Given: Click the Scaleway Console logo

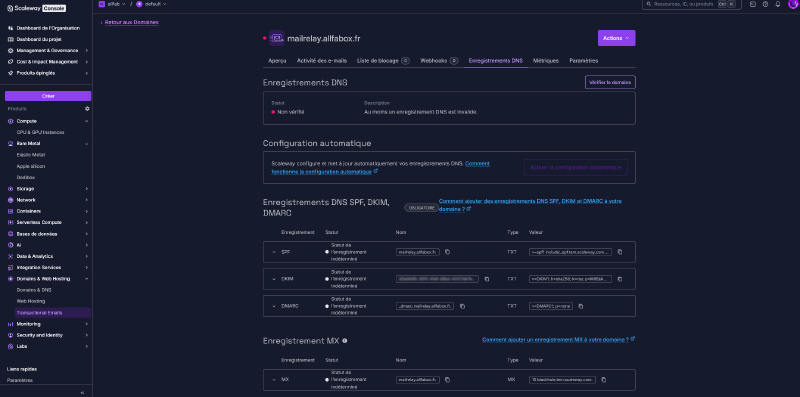Looking at the screenshot, I should (36, 9).
